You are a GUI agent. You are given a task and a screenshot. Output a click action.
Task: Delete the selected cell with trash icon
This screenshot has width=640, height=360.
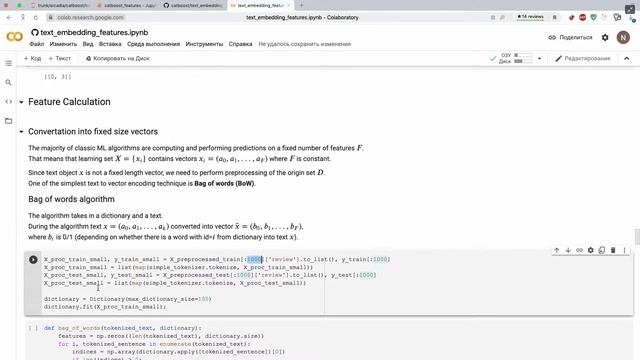(613, 250)
